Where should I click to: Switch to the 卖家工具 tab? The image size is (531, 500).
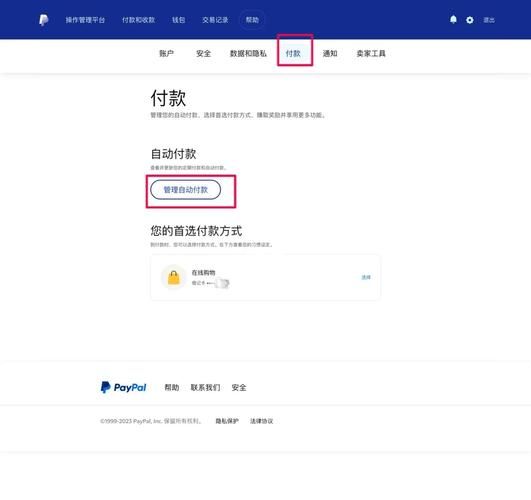pyautogui.click(x=371, y=54)
